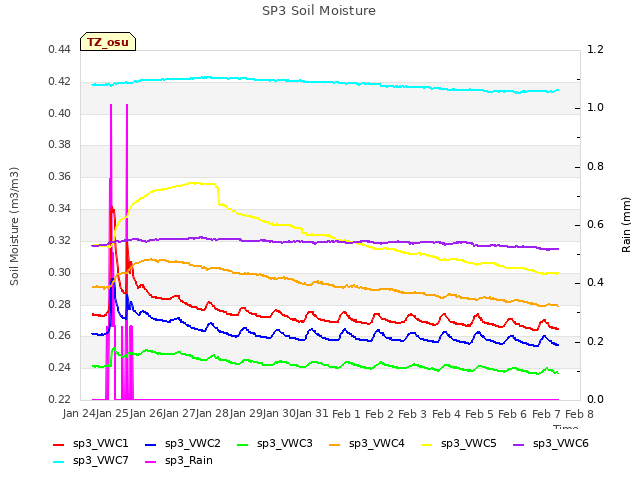The height and width of the screenshot is (480, 640).
Task: Click the Feb 4 date label
Action: [446, 414]
